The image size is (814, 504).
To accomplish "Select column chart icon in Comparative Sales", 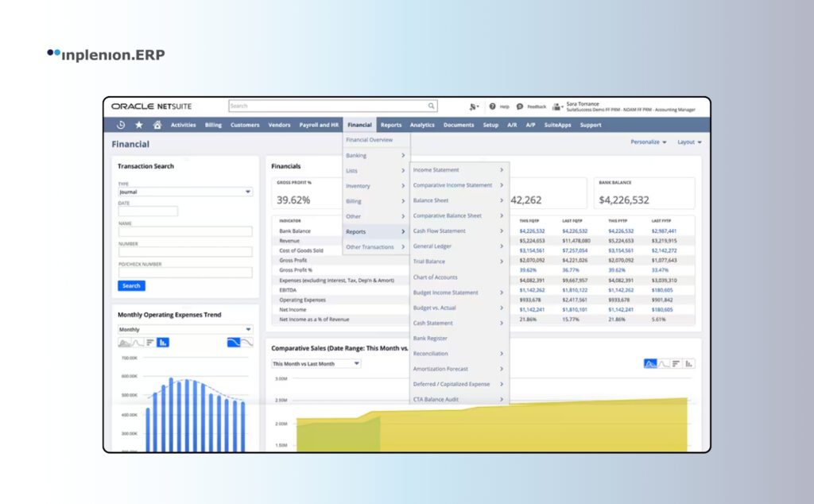I will click(689, 364).
